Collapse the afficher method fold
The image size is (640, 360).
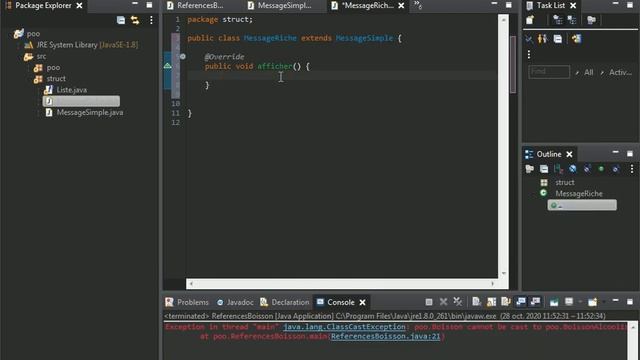pyautogui.click(x=183, y=57)
